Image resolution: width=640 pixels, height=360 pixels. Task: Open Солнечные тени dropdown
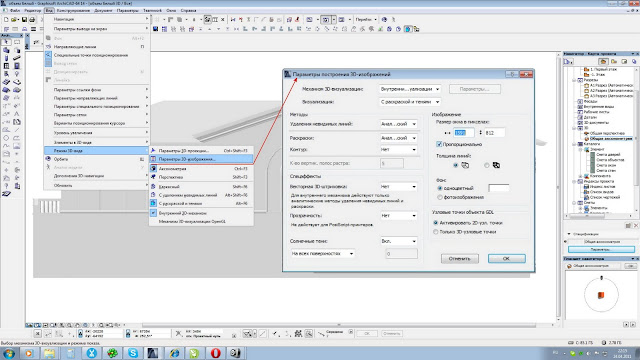[398, 241]
